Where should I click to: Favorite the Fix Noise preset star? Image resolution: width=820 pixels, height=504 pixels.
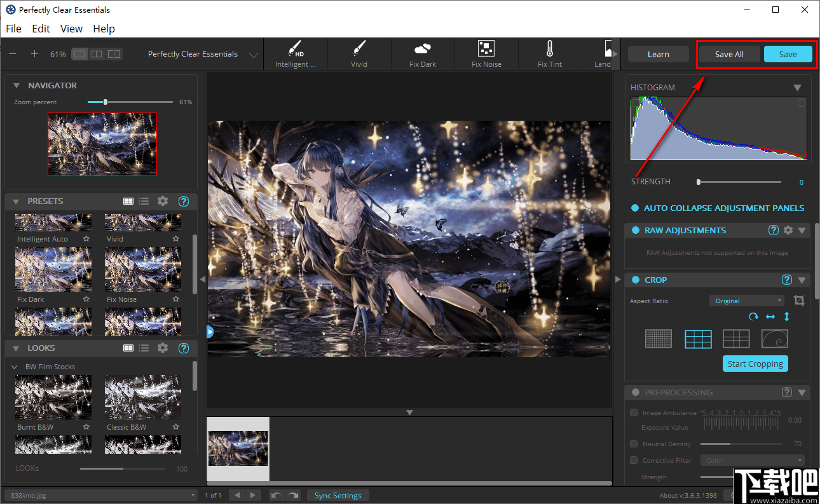[x=175, y=299]
